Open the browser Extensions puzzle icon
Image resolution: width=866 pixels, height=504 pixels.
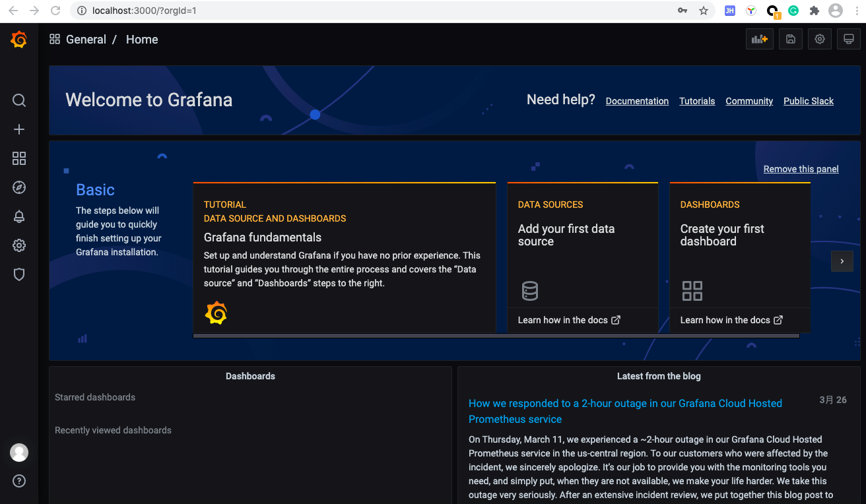(x=815, y=11)
